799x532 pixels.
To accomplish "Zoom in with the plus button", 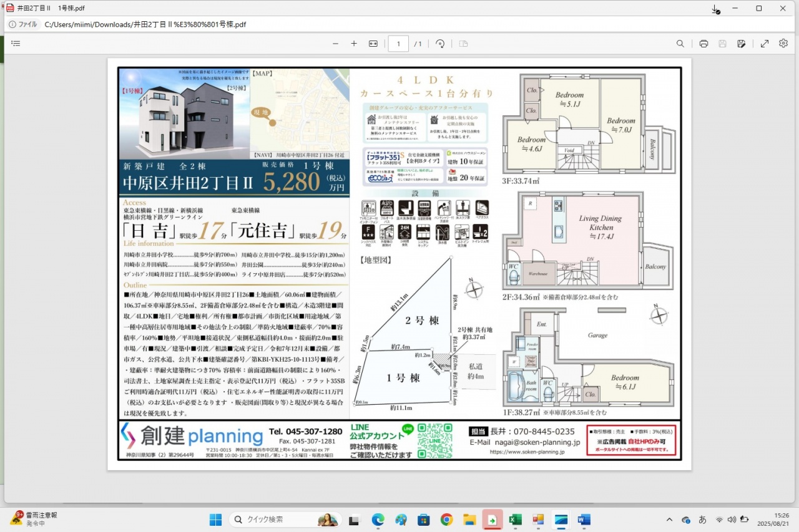I will [x=354, y=44].
